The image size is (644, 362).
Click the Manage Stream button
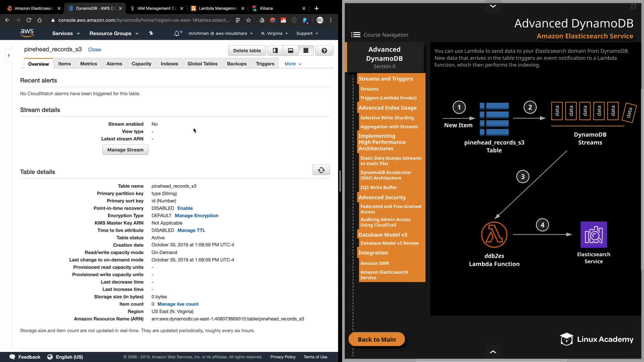[125, 150]
